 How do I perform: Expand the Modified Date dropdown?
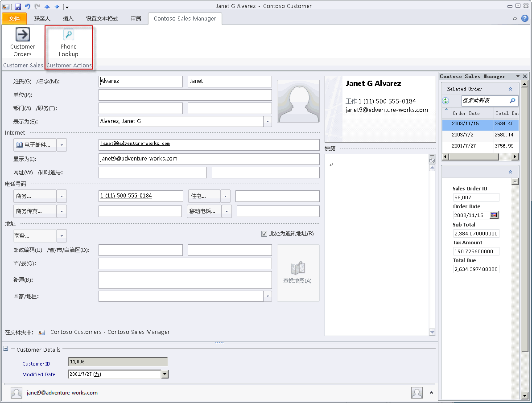click(x=165, y=374)
